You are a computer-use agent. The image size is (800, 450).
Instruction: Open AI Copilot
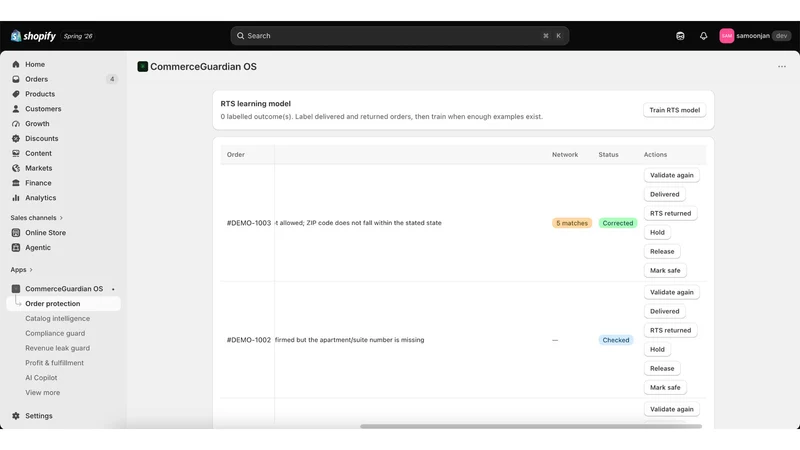41,378
